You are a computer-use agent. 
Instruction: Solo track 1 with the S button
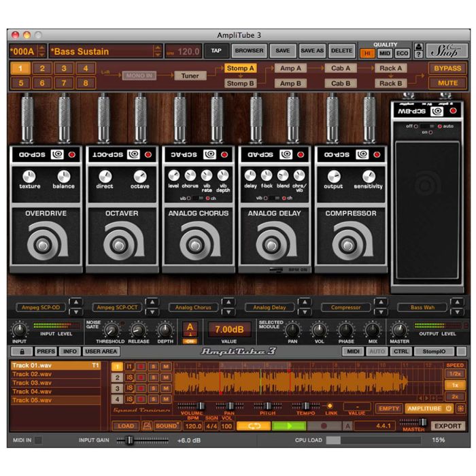click(x=153, y=367)
